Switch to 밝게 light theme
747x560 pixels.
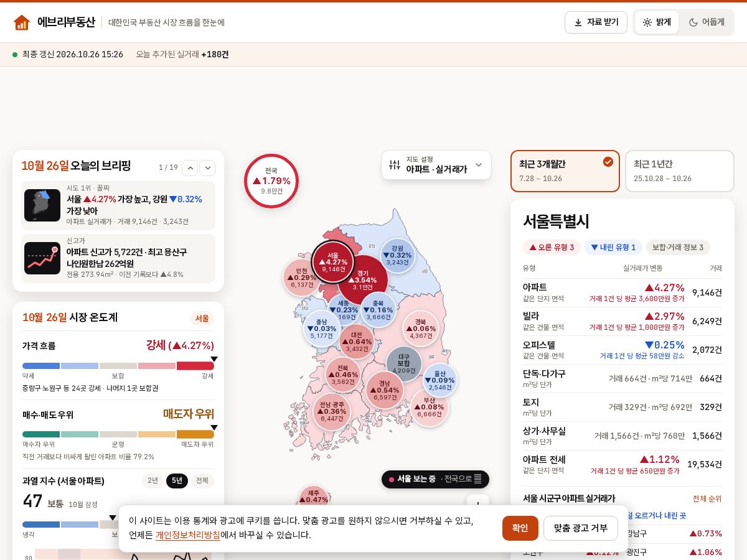(657, 22)
